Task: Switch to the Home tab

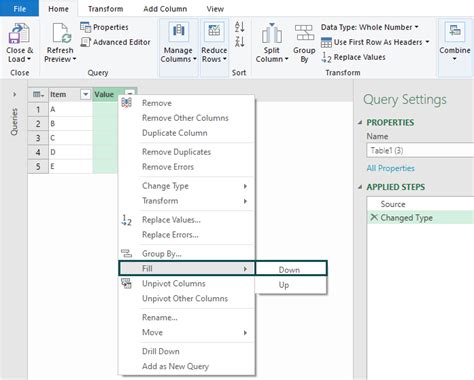Action: coord(58,9)
